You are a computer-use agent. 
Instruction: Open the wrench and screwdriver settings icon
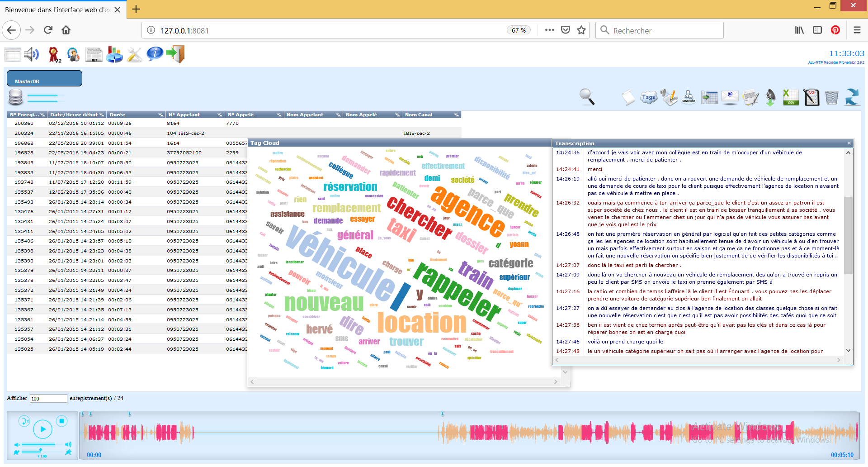click(134, 54)
